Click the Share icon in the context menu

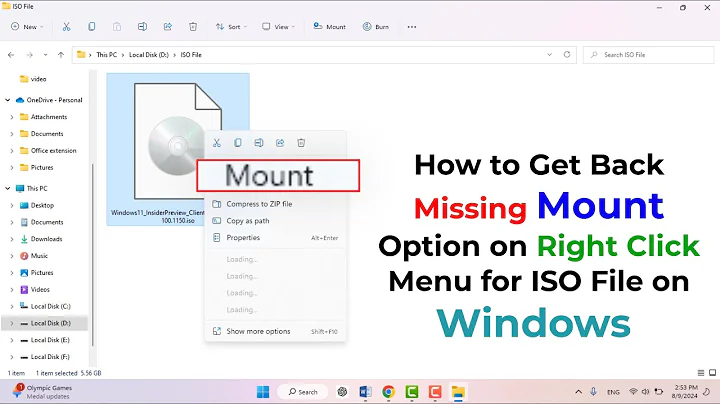pyautogui.click(x=280, y=143)
